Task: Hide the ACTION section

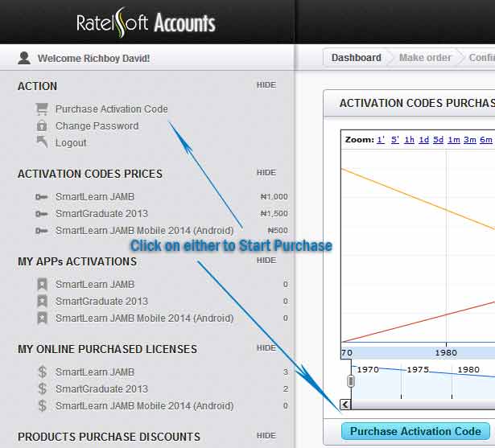Action: [x=266, y=85]
